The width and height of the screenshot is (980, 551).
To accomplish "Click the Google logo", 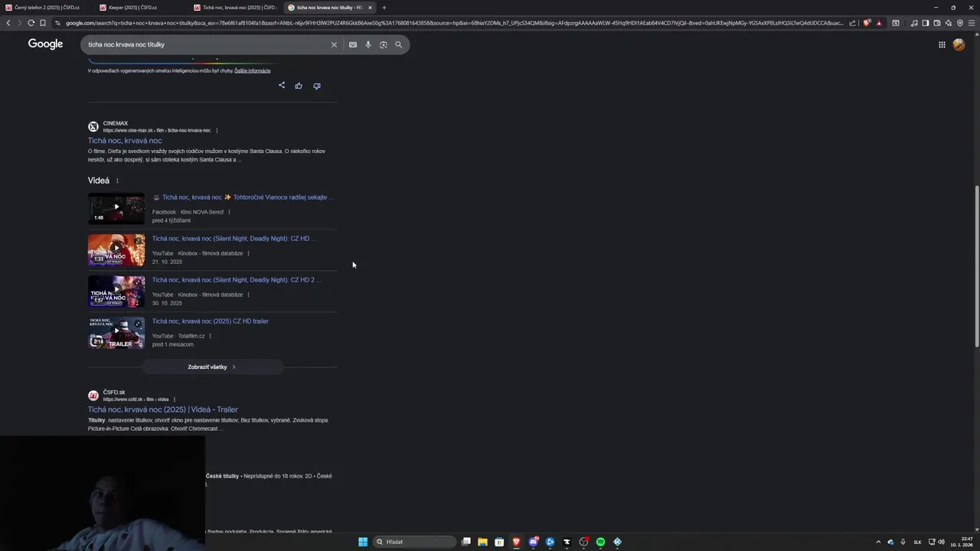I will [x=46, y=44].
